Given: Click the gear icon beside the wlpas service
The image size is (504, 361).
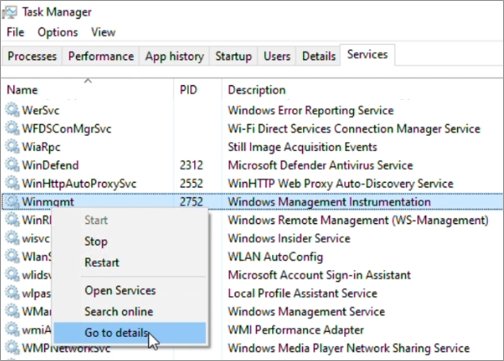Looking at the screenshot, I should [12, 293].
